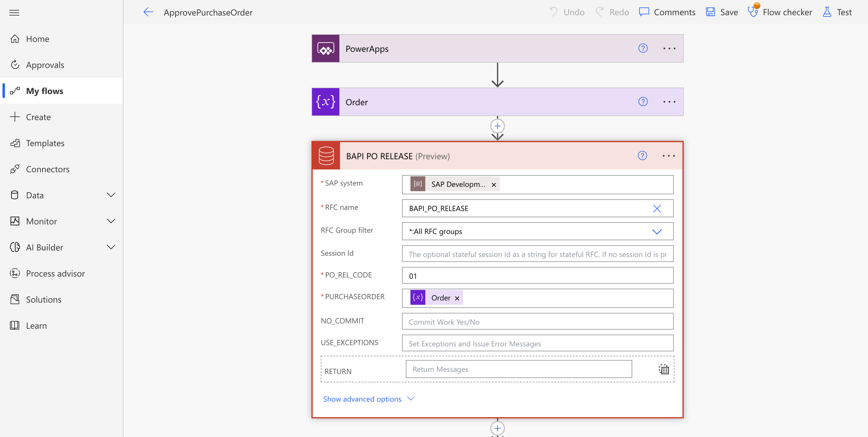The height and width of the screenshot is (437, 868).
Task: Click the Save icon in toolbar
Action: (710, 12)
